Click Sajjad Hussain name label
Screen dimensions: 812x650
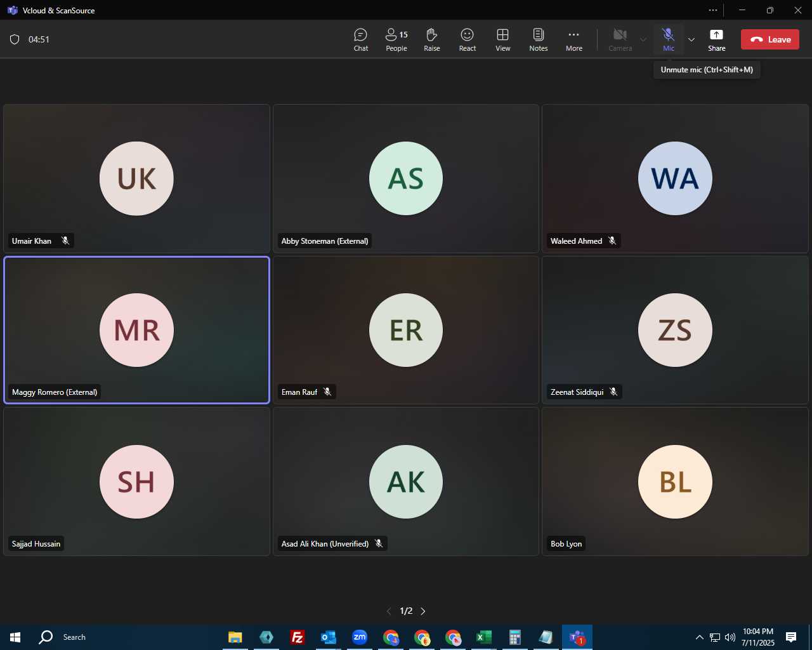36,544
